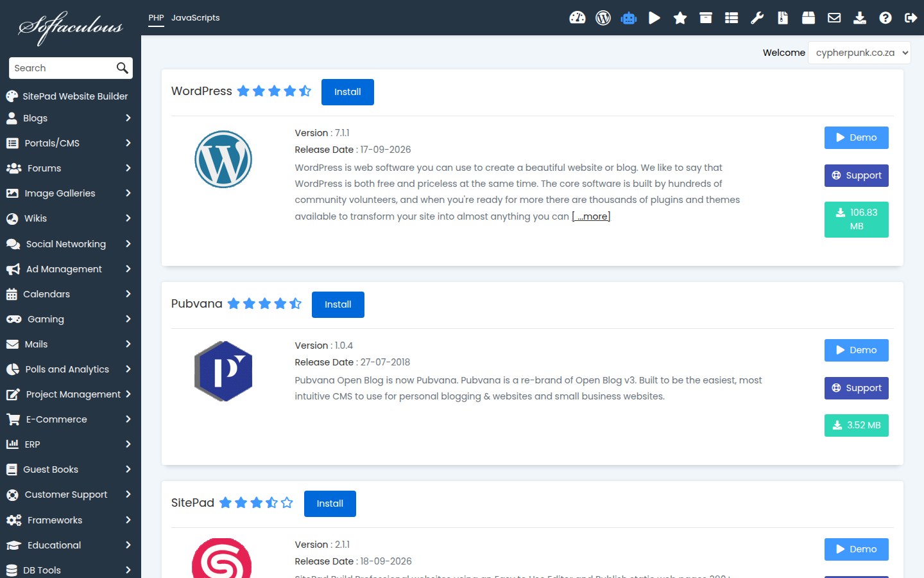Screen dimensions: 924x578
Task: Open WordPress Support button
Action: coord(857,175)
